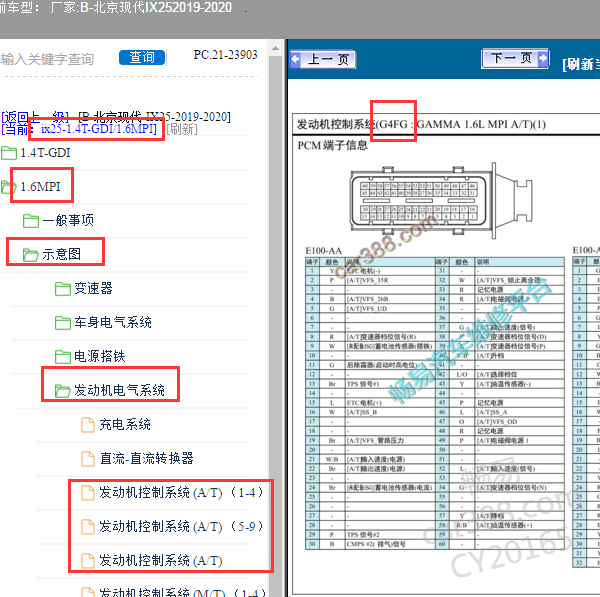
Task: Click the 刷新 link beside current path
Action: (182, 129)
